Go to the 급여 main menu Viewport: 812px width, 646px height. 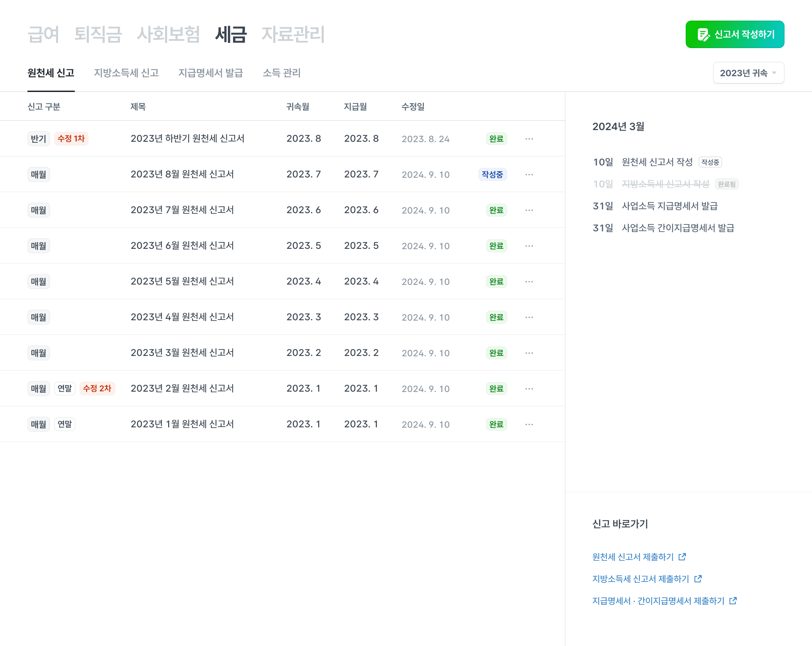(44, 35)
